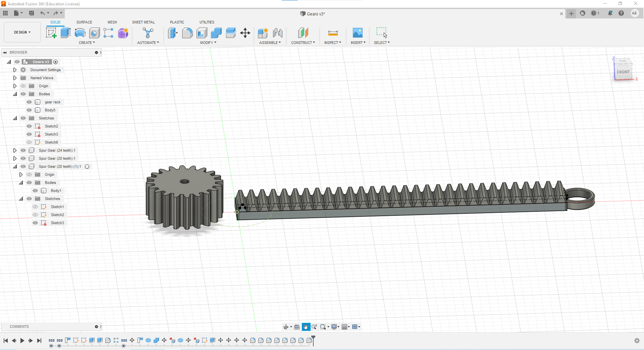
Task: Open the DESIGN workspace dropdown
Action: coord(22,32)
